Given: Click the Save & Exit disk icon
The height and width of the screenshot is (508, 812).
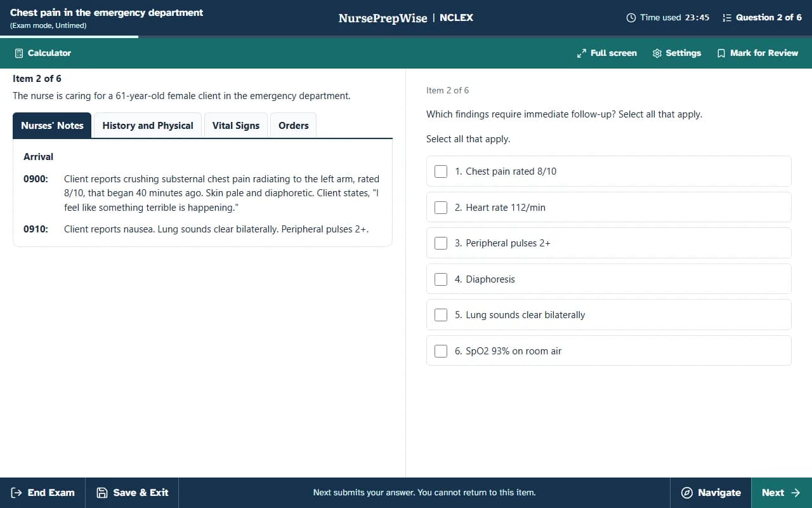Looking at the screenshot, I should (x=101, y=493).
